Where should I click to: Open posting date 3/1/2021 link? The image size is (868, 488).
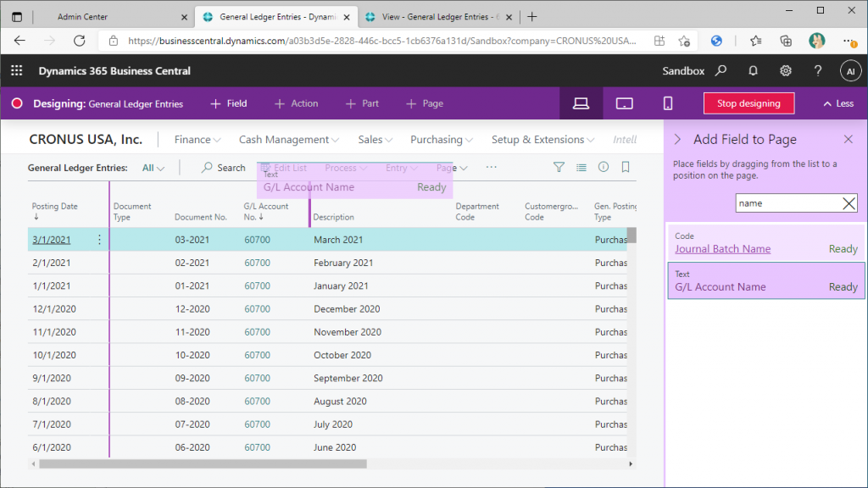pyautogui.click(x=52, y=240)
